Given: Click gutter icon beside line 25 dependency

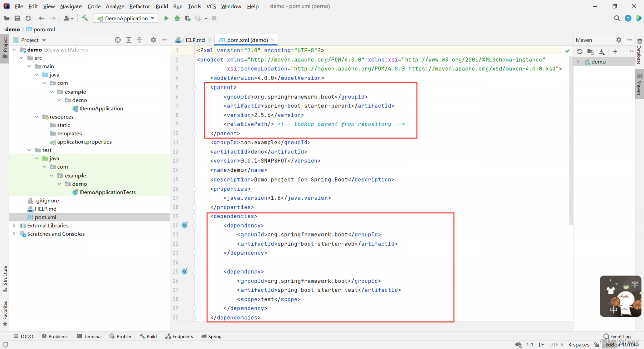Looking at the screenshot, I should click(185, 271).
